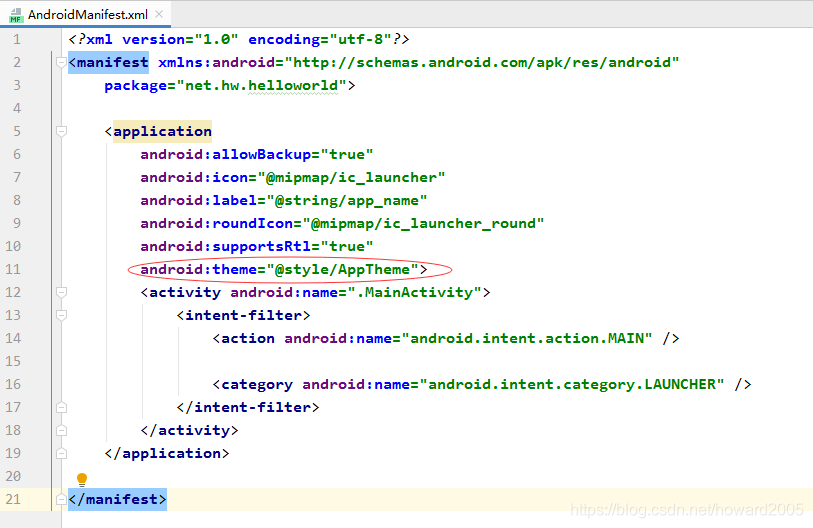This screenshot has width=813, height=528.
Task: Click the "android.intent.action.MAIN" value
Action: click(526, 339)
